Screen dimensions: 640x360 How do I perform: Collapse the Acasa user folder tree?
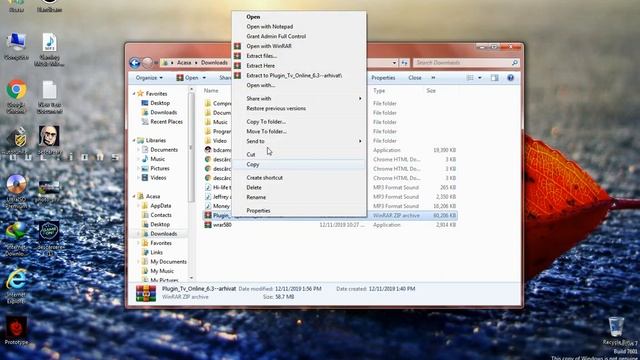point(134,196)
